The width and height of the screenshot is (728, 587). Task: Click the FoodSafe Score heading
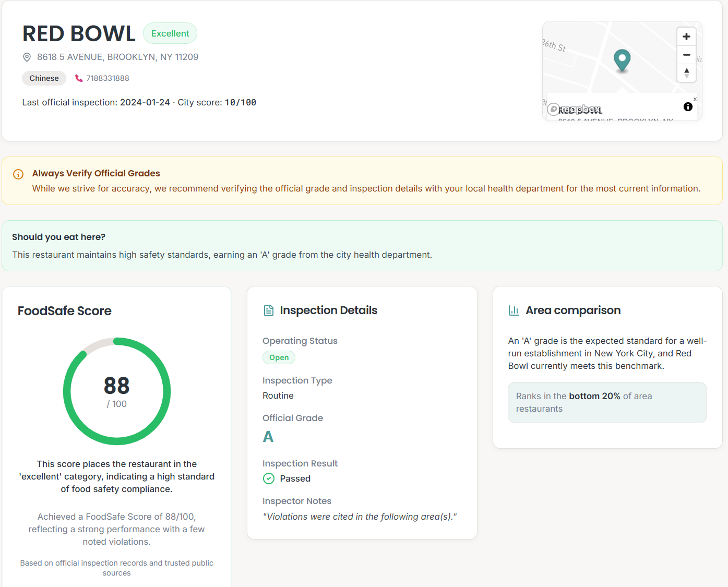[65, 311]
